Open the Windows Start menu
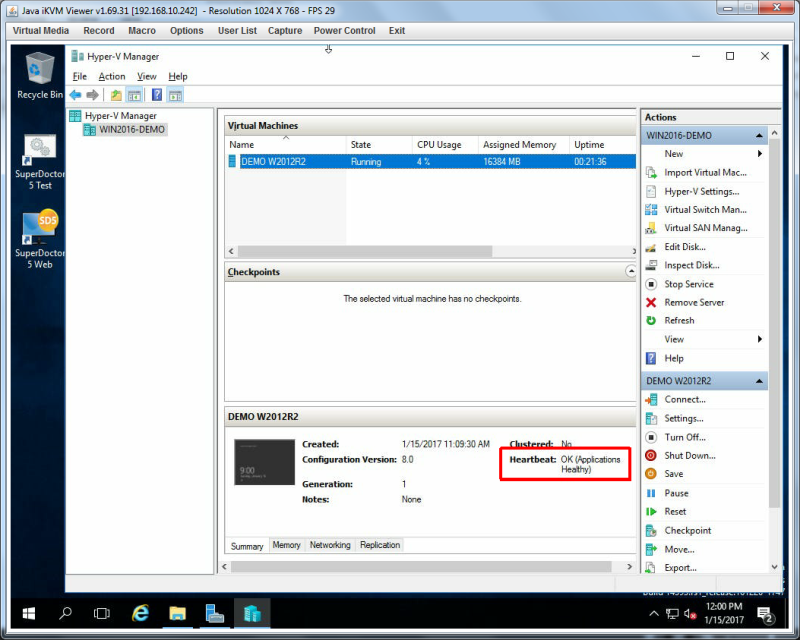Image resolution: width=800 pixels, height=640 pixels. click(29, 613)
